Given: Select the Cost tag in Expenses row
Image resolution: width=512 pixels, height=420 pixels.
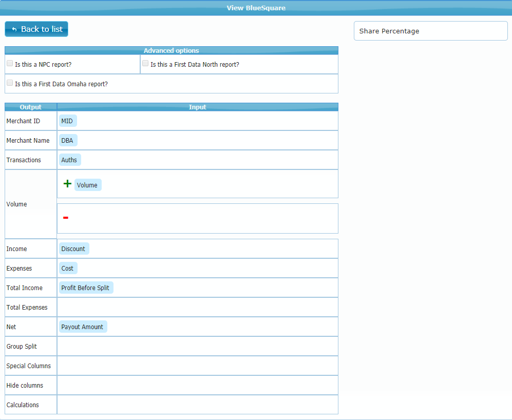Looking at the screenshot, I should point(68,269).
